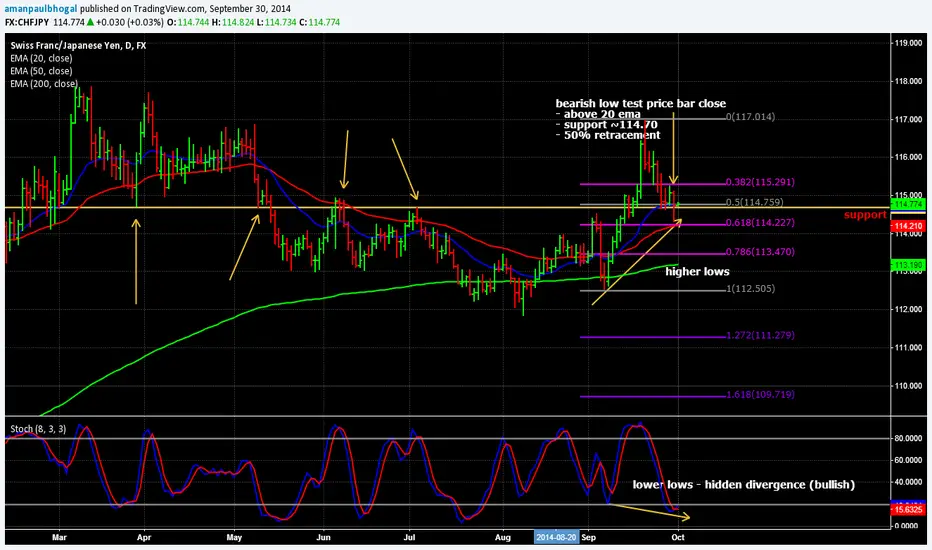This screenshot has width=932, height=550.
Task: Click the low value L:114.734
Action: pos(276,22)
